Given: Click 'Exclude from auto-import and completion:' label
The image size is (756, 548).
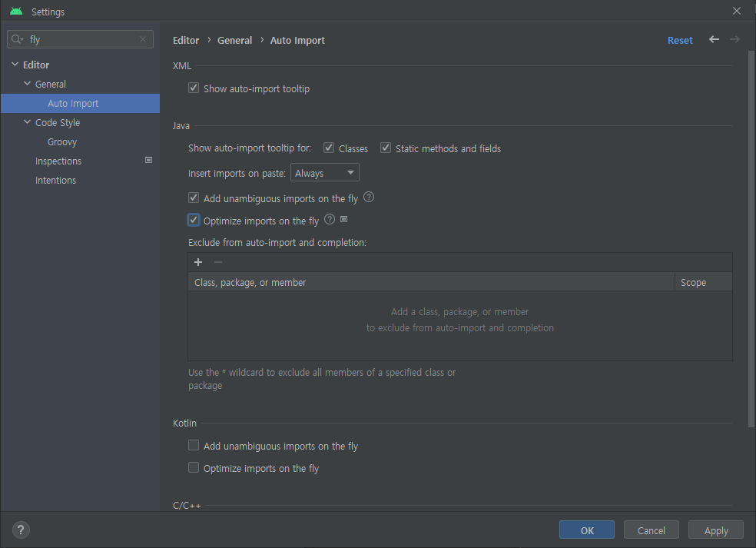Looking at the screenshot, I should (277, 243).
